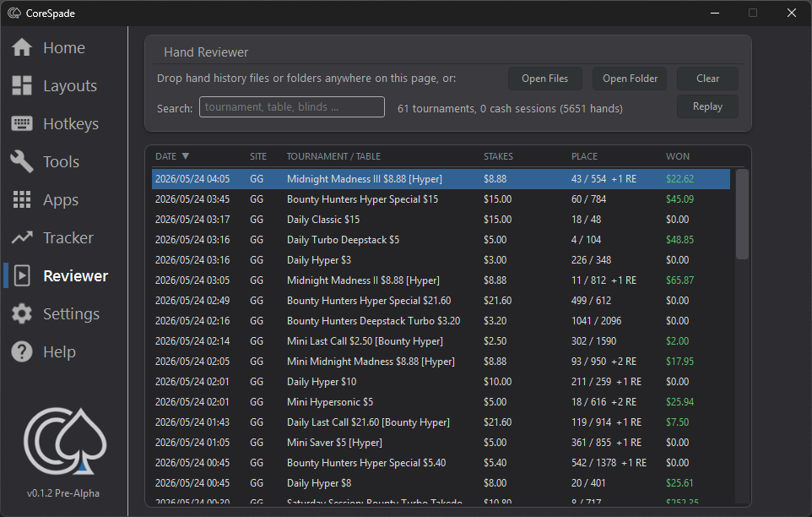Click the 2026/05/24 03:17 date cell
Image resolution: width=812 pixels, height=517 pixels.
click(x=192, y=220)
